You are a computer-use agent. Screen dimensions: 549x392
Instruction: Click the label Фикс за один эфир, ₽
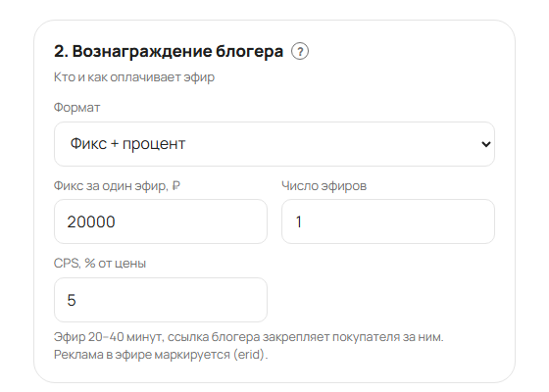[x=117, y=186]
